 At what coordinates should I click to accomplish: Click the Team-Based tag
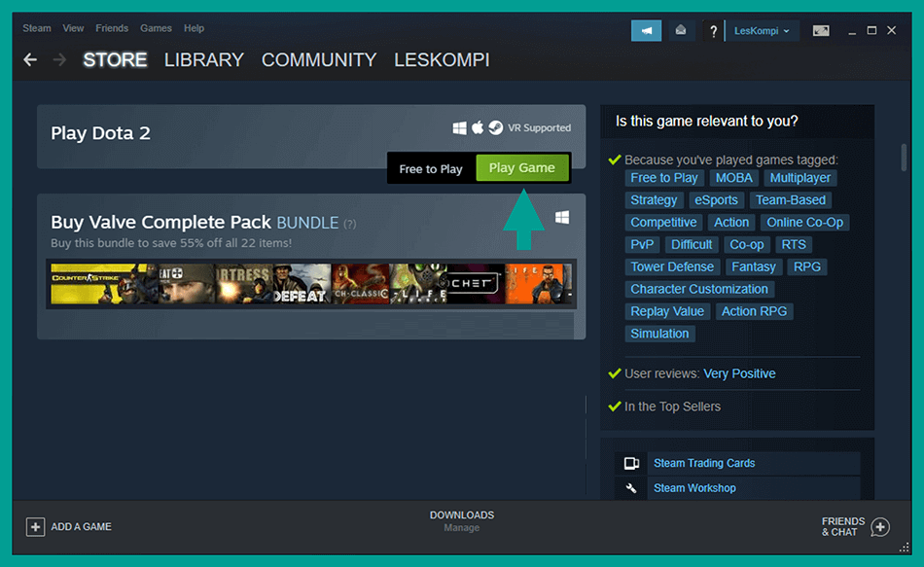point(790,200)
